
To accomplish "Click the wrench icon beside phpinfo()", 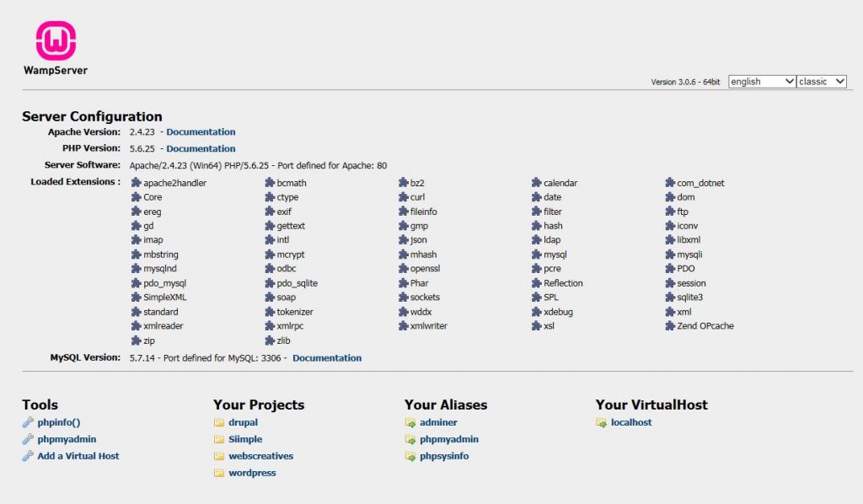I will [28, 422].
